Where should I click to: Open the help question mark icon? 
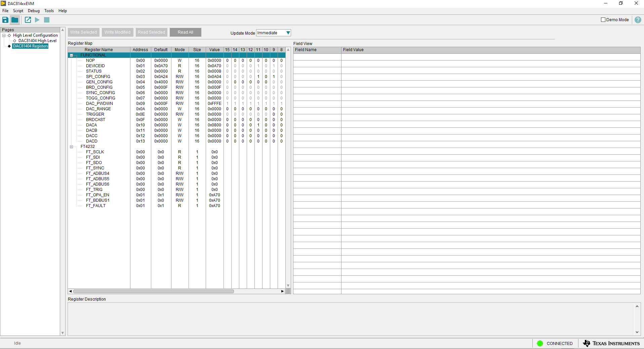point(638,20)
